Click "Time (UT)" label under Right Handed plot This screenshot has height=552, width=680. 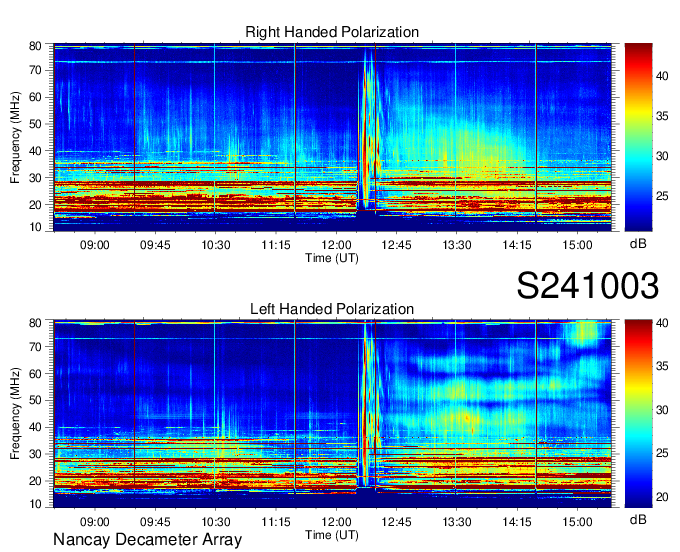pyautogui.click(x=332, y=258)
